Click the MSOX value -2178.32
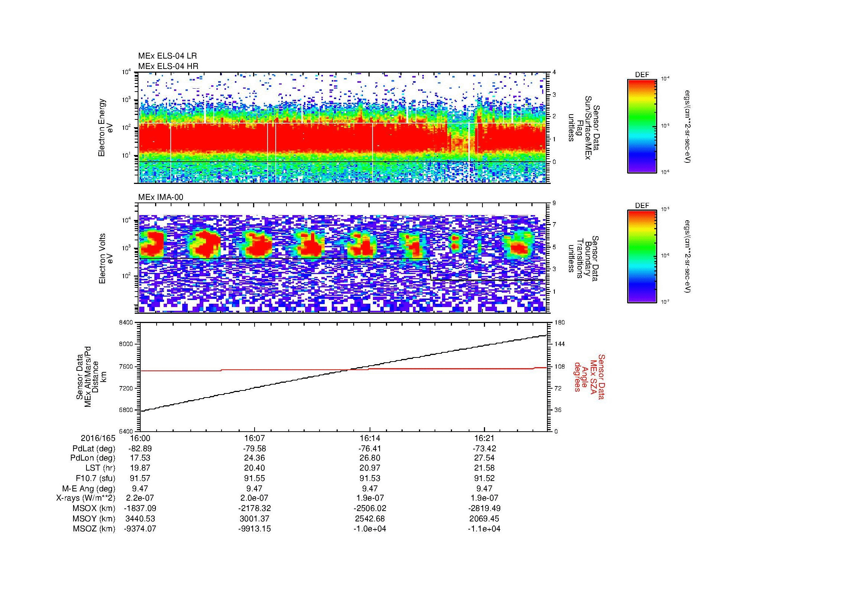Viewport: 868px width, 613px height. [x=255, y=508]
